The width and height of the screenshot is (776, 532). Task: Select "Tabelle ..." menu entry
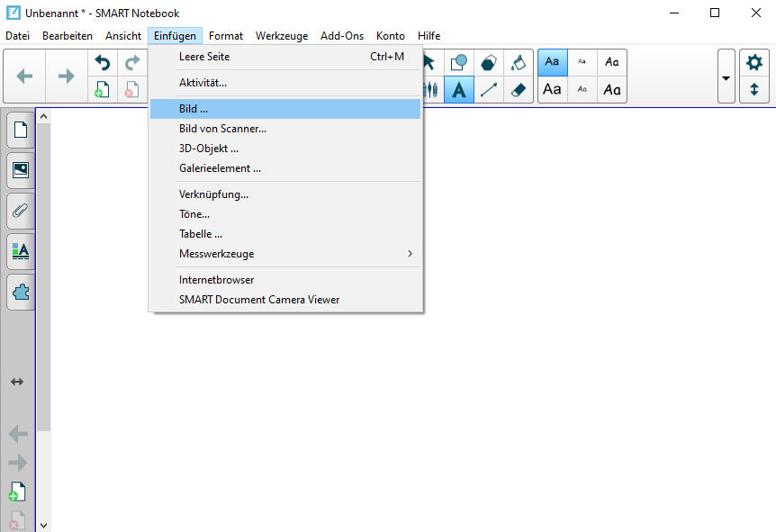point(201,234)
